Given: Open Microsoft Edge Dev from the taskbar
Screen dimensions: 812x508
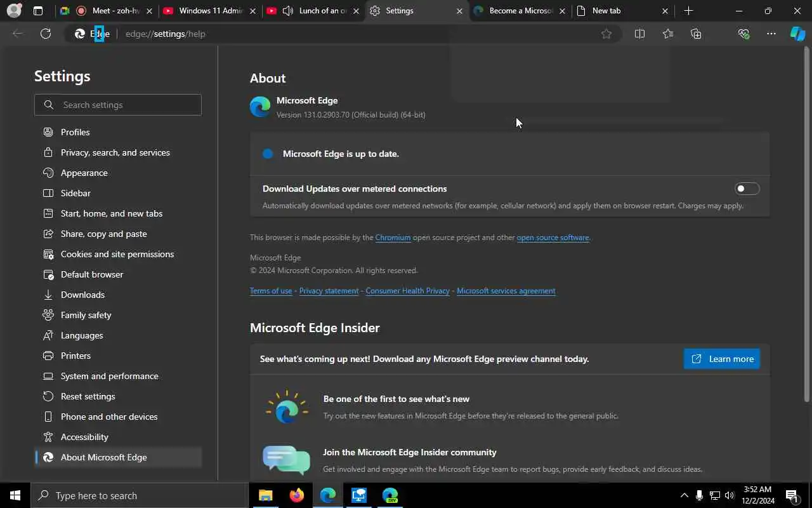Looking at the screenshot, I should tap(390, 495).
